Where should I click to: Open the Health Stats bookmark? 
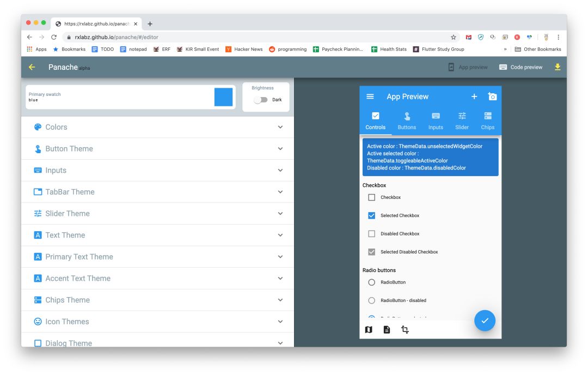389,49
